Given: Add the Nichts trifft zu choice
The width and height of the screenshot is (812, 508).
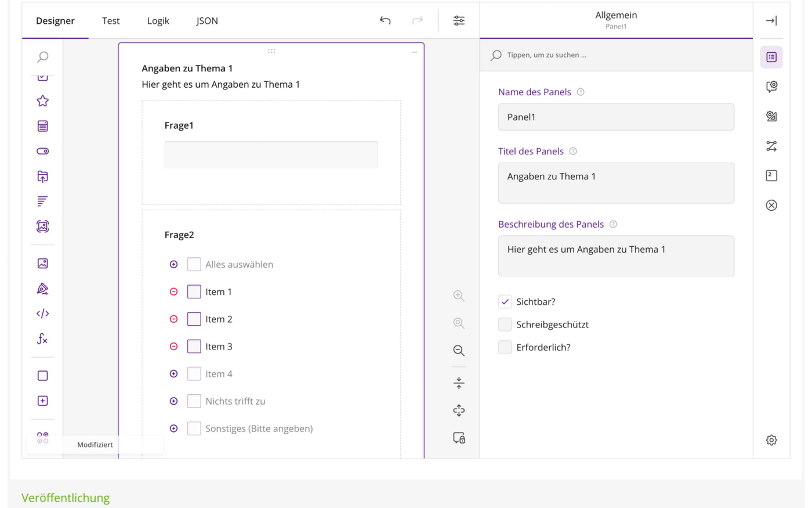Looking at the screenshot, I should point(173,401).
